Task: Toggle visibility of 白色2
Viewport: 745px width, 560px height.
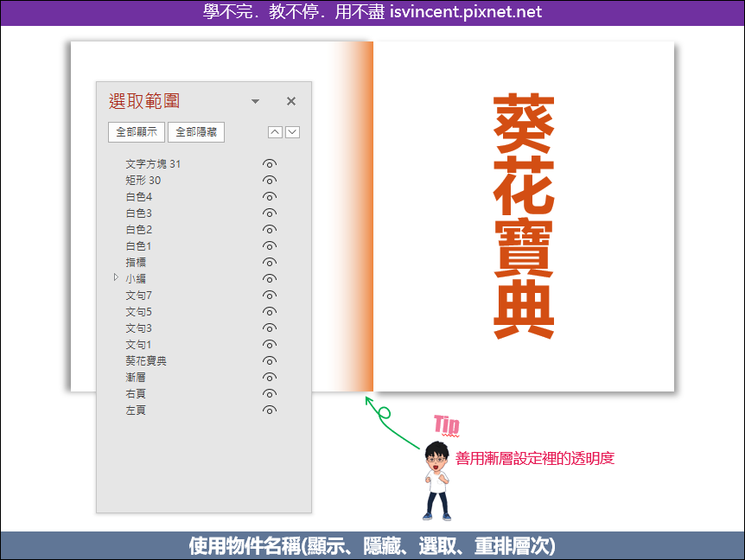Action: [270, 229]
